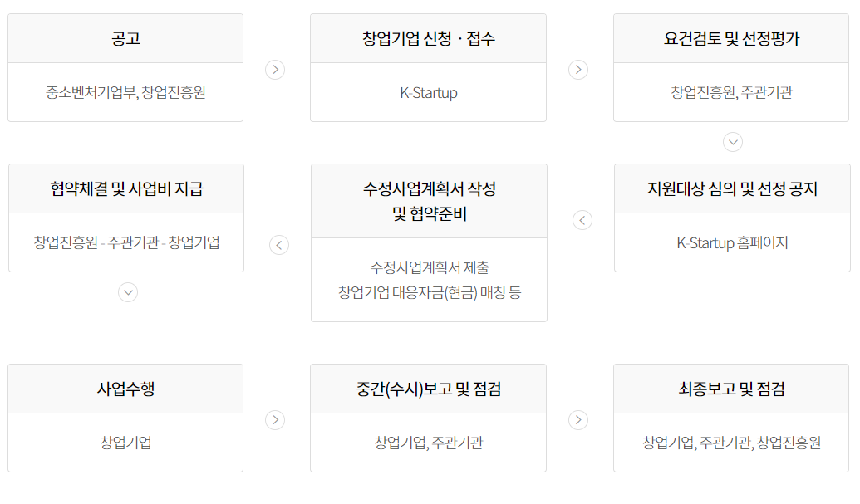Click the 지원대상 심의 및 선정 공지 heading
The width and height of the screenshot is (860, 504).
pos(732,188)
